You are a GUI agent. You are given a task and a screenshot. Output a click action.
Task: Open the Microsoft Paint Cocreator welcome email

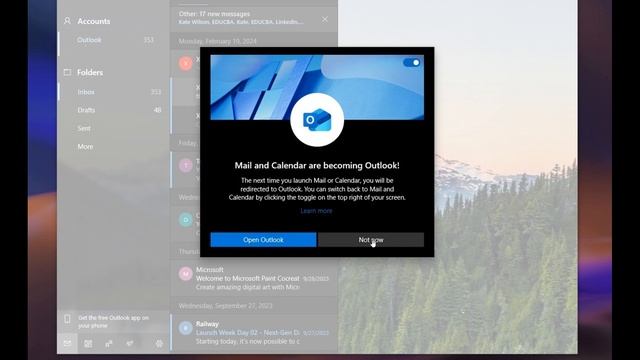(254, 278)
